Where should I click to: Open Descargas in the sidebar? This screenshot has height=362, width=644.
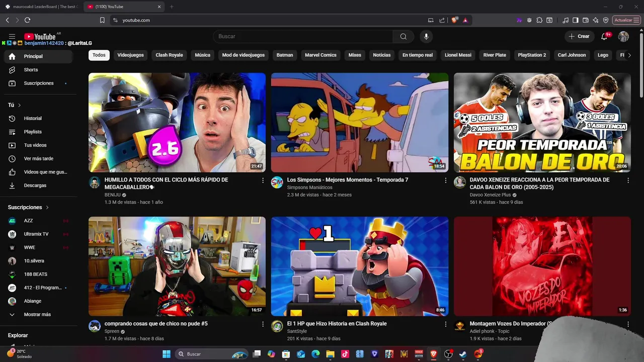38,186
